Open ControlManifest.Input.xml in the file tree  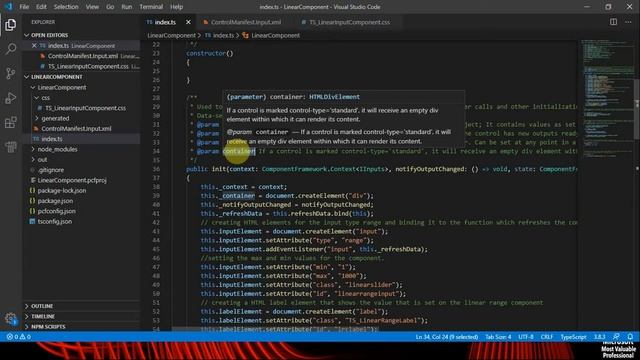pyautogui.click(x=76, y=129)
